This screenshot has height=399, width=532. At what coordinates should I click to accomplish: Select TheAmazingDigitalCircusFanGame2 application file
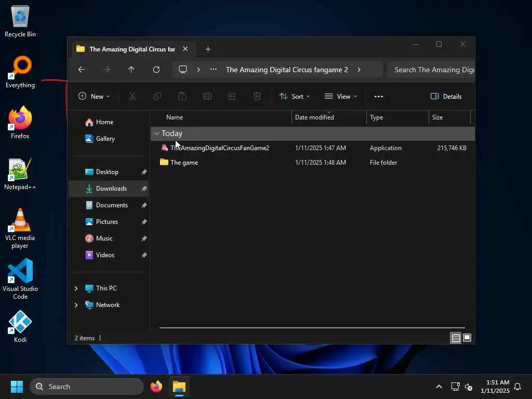[x=313, y=148]
